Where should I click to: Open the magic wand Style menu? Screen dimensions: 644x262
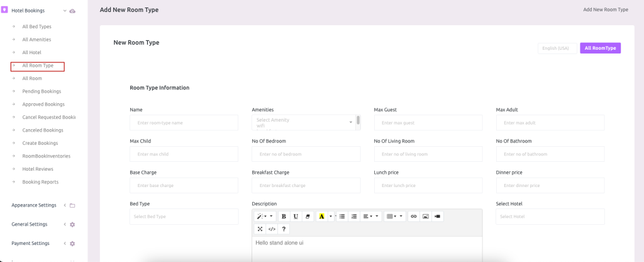coord(265,217)
